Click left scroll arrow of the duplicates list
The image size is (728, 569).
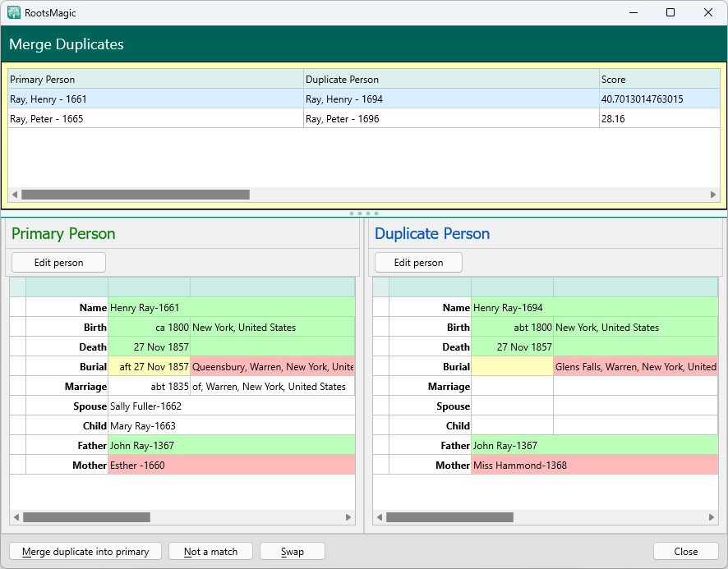tap(15, 195)
